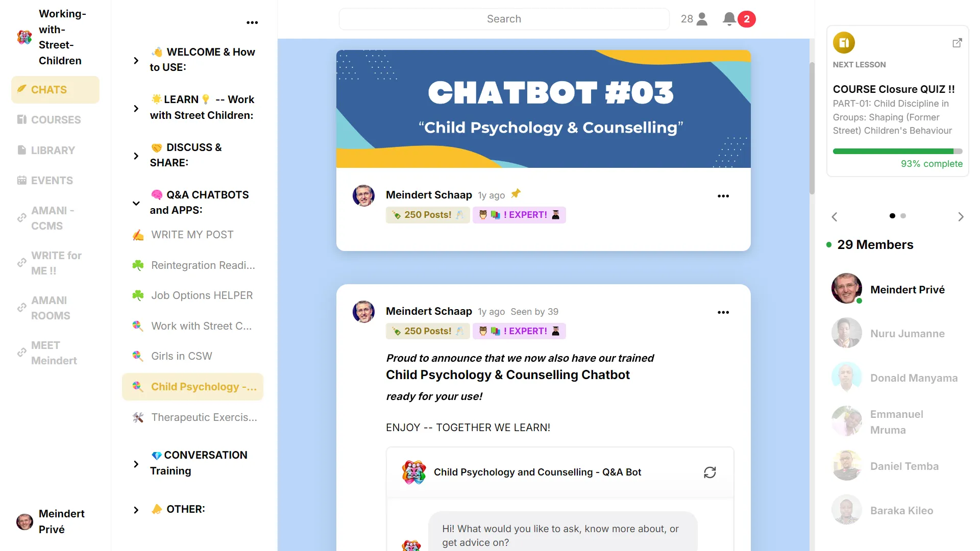Open the sidebar three-dot options menu

point(252,22)
